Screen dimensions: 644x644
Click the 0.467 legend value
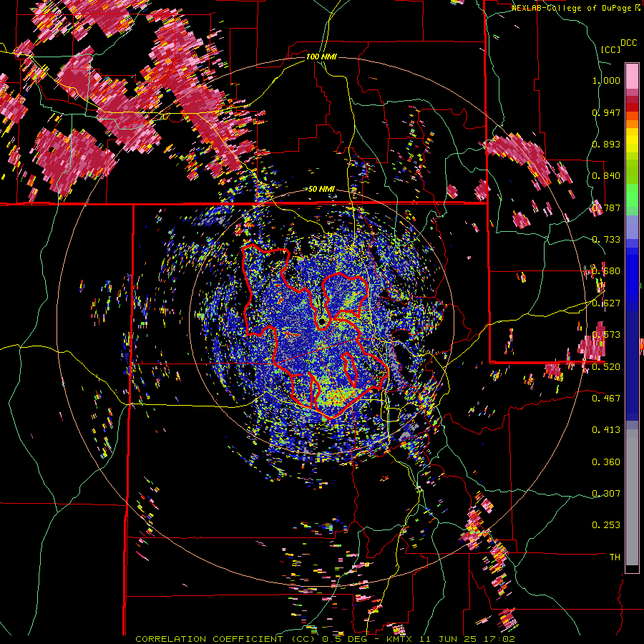tap(606, 398)
